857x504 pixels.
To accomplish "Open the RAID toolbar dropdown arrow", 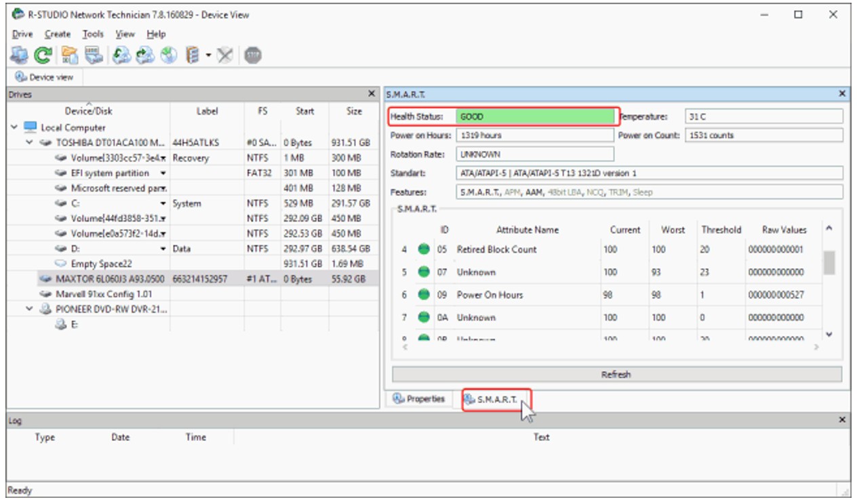I will [x=209, y=55].
